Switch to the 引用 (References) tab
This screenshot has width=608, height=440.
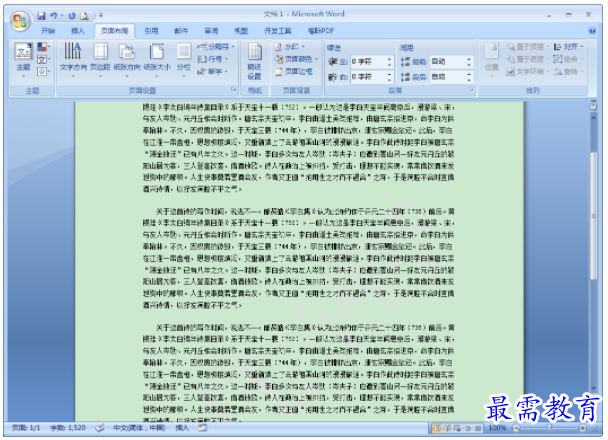151,31
